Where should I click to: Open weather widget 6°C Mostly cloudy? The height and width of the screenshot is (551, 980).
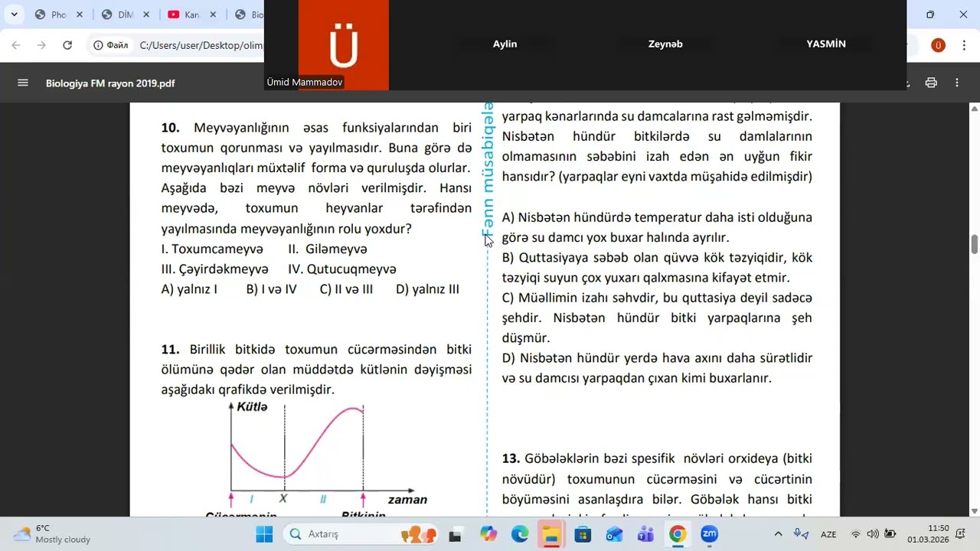(x=53, y=534)
